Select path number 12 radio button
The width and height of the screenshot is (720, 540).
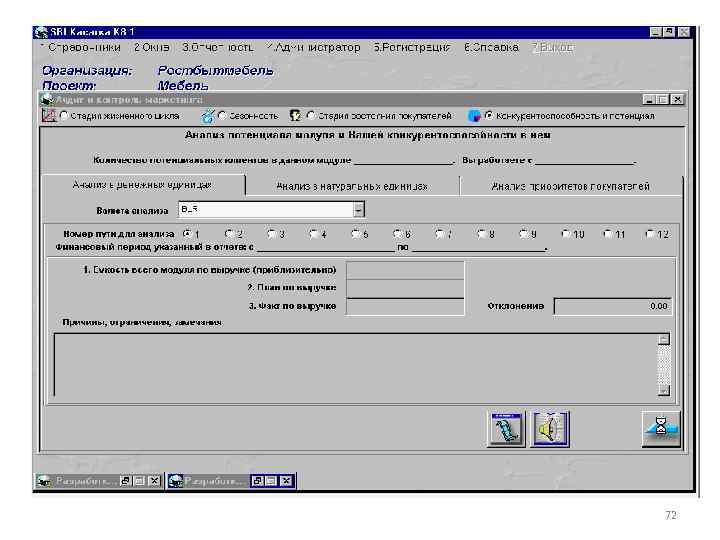pyautogui.click(x=650, y=234)
